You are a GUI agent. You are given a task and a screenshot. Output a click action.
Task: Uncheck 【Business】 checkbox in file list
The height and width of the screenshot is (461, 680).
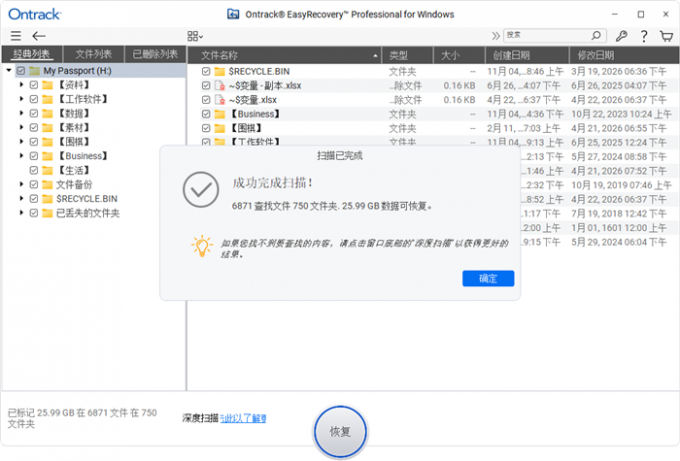tap(206, 114)
